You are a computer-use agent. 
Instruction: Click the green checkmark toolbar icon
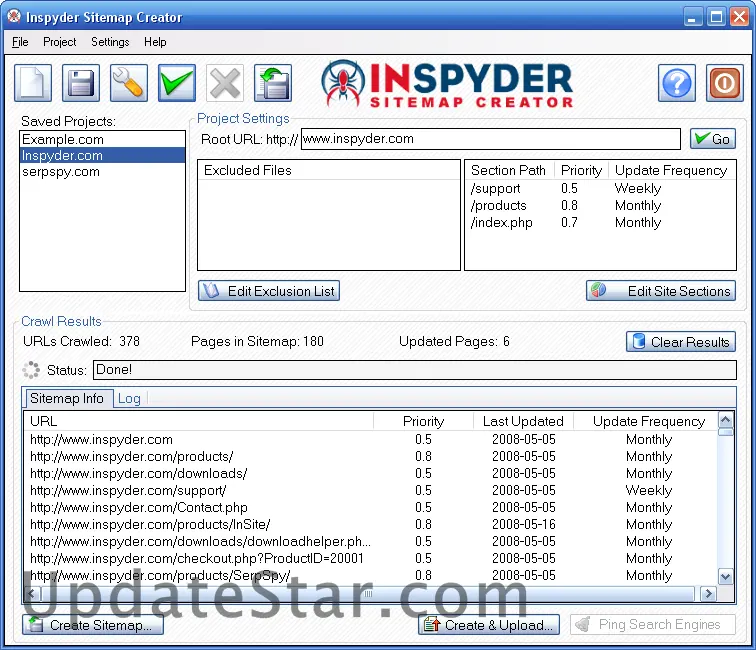tap(177, 83)
